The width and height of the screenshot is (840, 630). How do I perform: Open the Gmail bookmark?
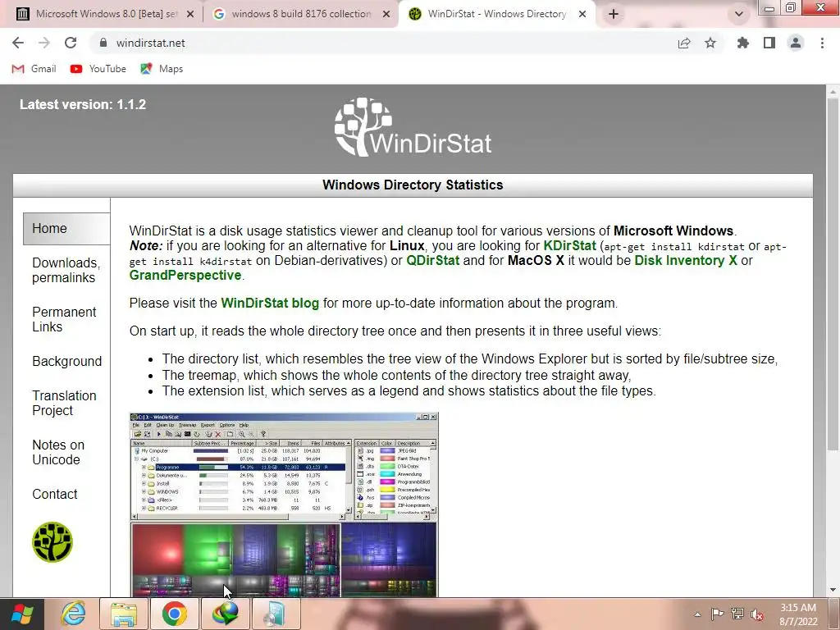coord(34,69)
